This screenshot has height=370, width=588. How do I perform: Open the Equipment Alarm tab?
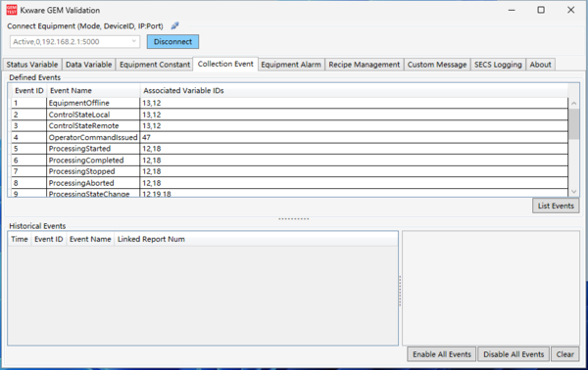(291, 65)
